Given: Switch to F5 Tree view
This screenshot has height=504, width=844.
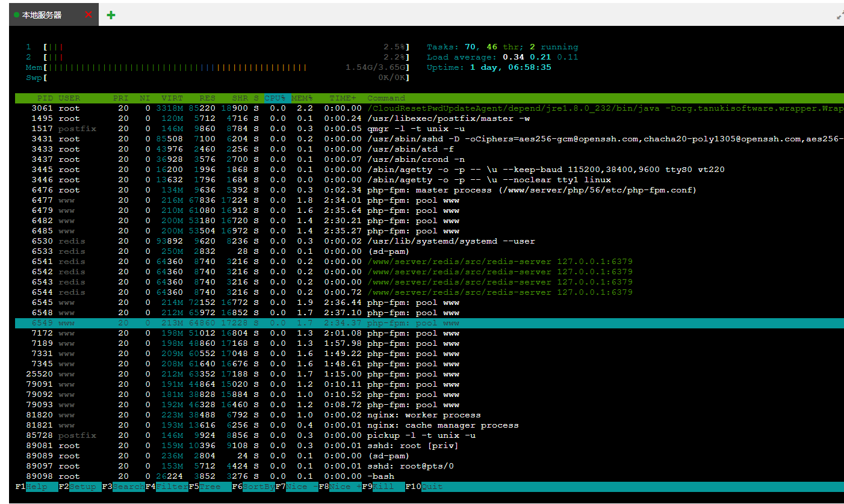Looking at the screenshot, I should click(210, 487).
